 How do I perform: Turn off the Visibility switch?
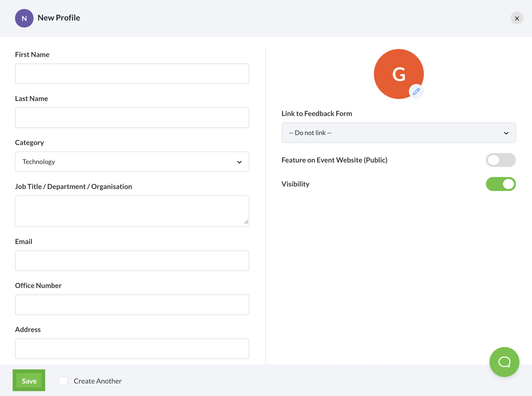coord(501,184)
